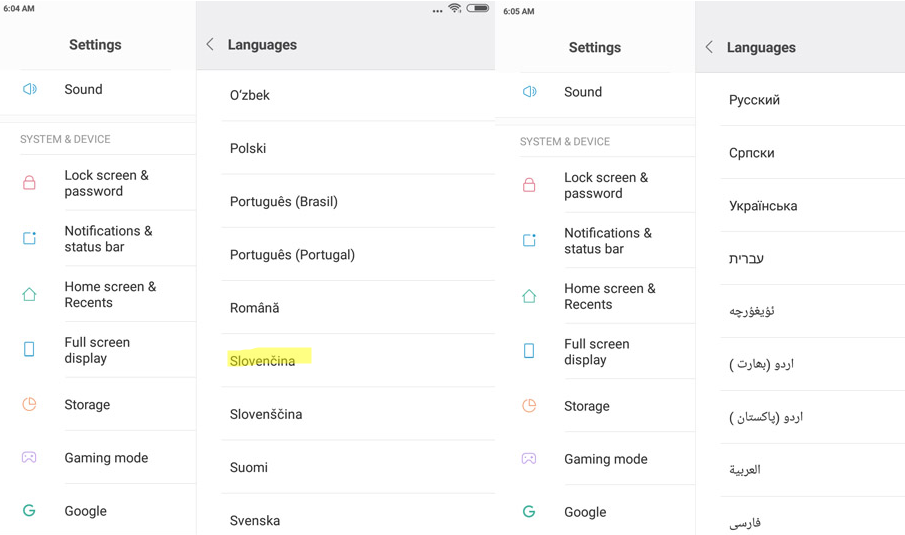Click the Wi-Fi status icon
This screenshot has width=905, height=535.
(455, 9)
